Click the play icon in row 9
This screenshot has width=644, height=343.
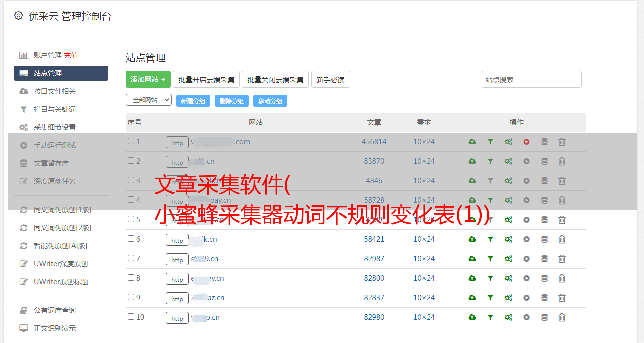(x=526, y=298)
